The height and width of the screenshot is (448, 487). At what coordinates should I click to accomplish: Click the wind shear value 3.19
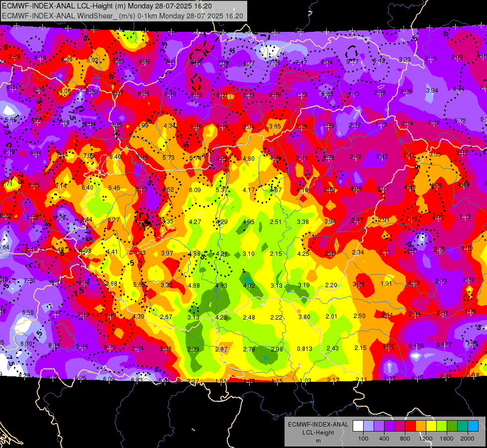(304, 285)
